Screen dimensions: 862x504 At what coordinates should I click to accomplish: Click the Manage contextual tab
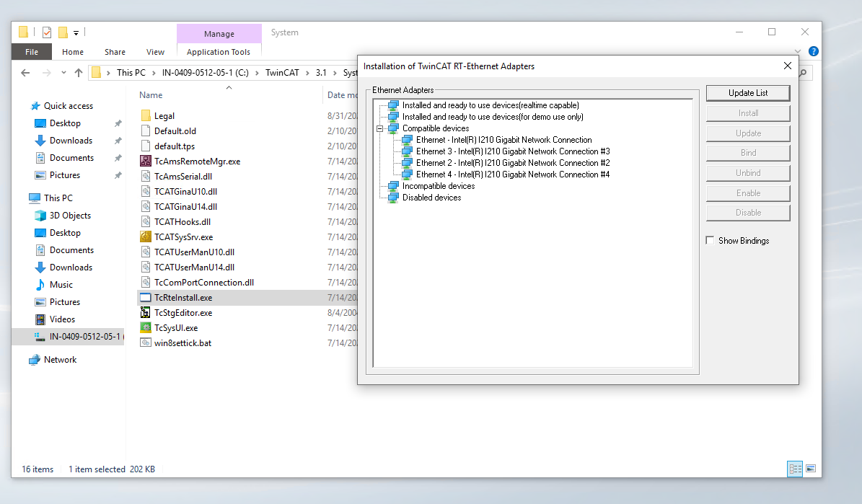tap(219, 33)
